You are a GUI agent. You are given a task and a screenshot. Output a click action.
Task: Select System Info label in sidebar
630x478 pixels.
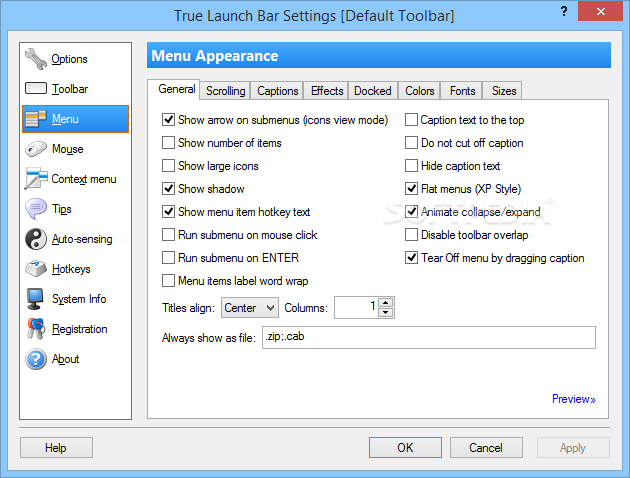point(79,299)
